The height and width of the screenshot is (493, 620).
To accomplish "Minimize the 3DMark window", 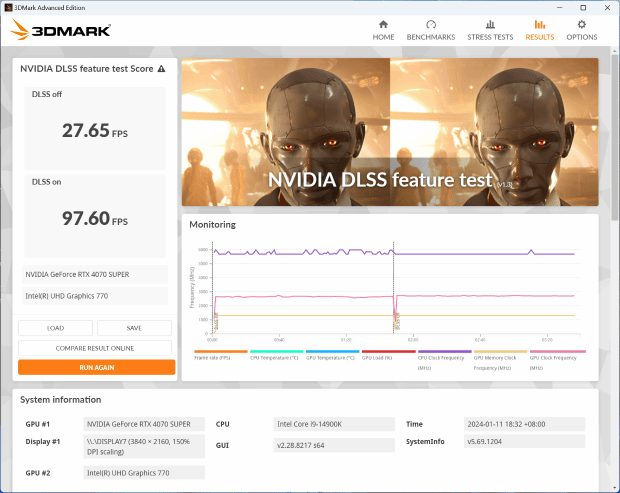I will pos(560,8).
